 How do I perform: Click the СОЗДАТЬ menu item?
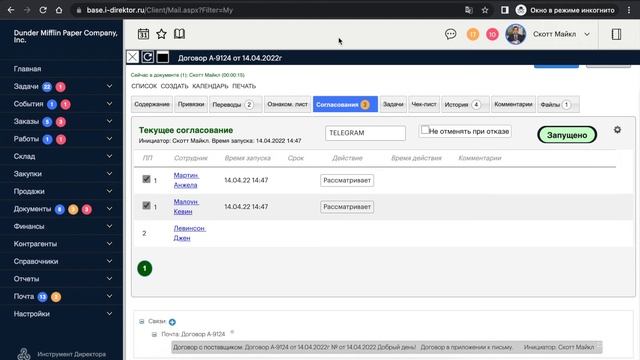[x=174, y=86]
